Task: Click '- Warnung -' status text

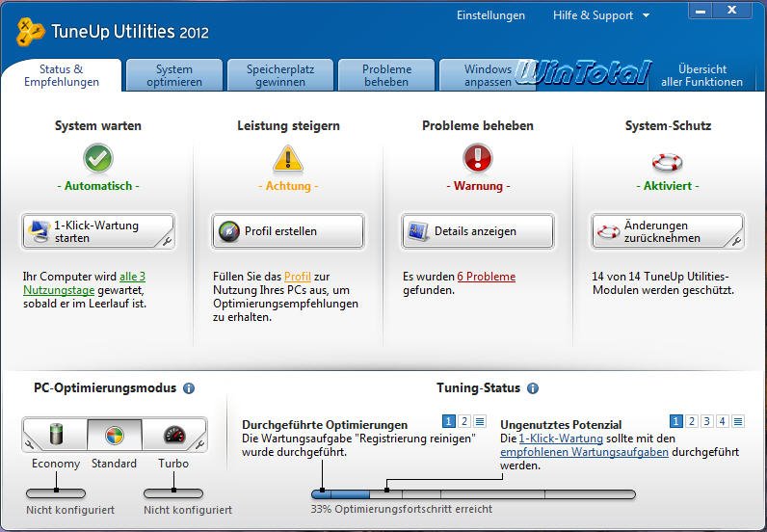Action: (478, 186)
